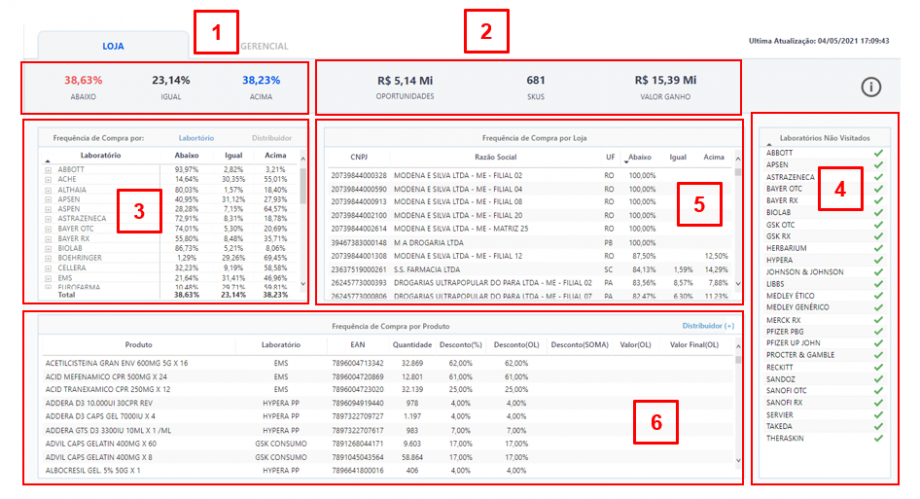Switch to the LOJA tab
920x499 pixels.
(x=112, y=46)
